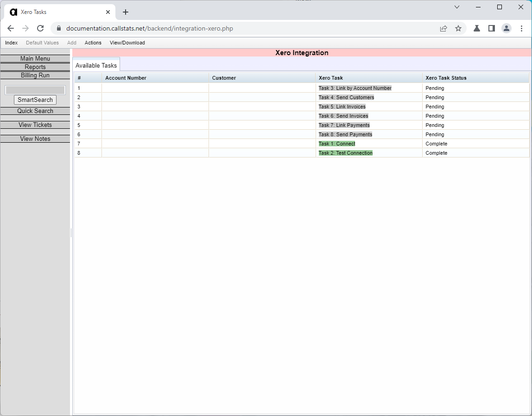Open View Tickets from the sidebar
Screen dimensions: 532x416
35,125
